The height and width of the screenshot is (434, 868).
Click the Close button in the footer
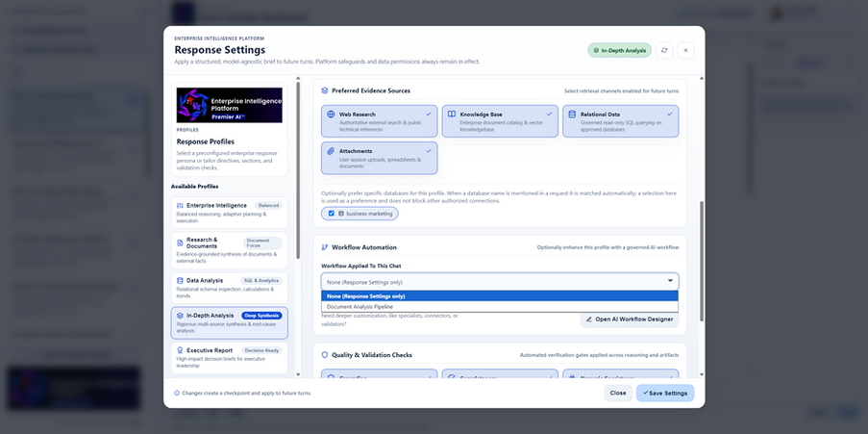point(618,393)
